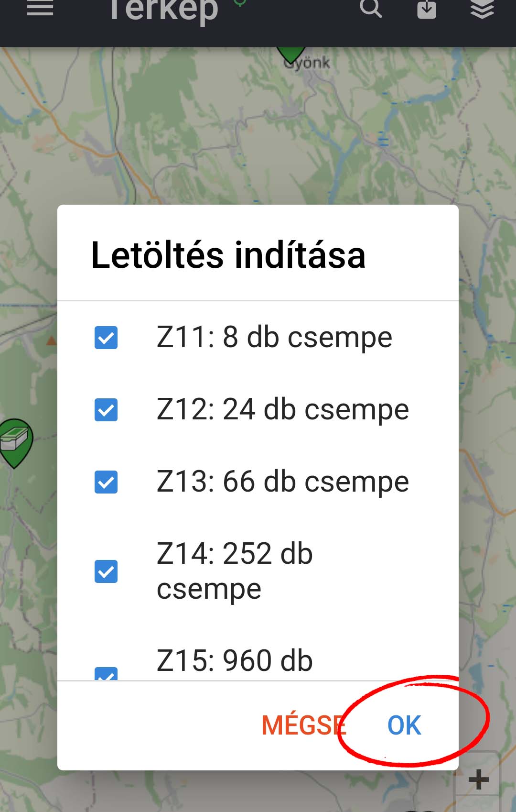Cancel with the MÉGSE button
The height and width of the screenshot is (812, 516).
[304, 725]
